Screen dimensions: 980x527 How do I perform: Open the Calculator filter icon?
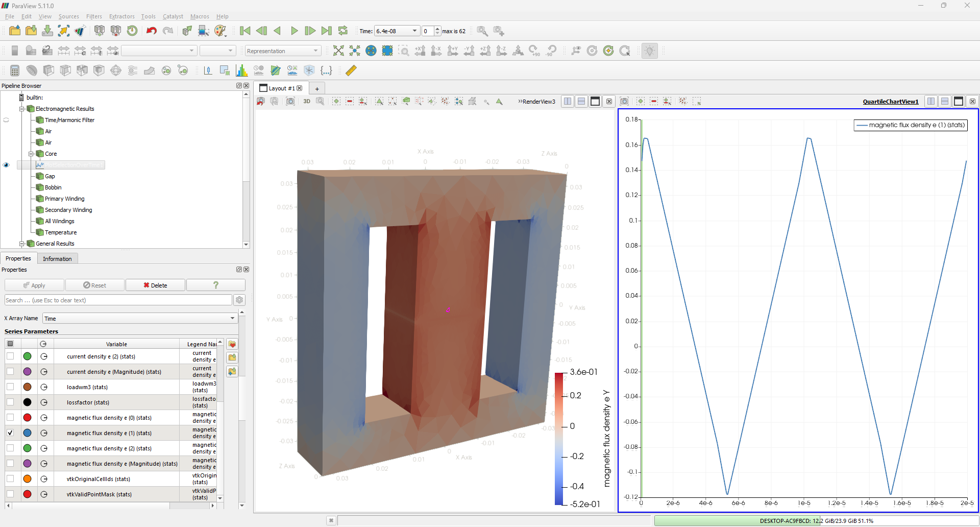pyautogui.click(x=14, y=70)
